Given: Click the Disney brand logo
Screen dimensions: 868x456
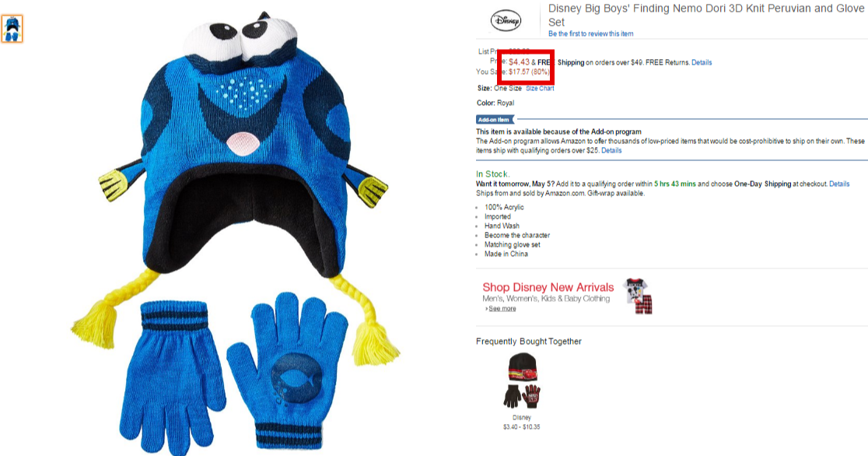Looking at the screenshot, I should coord(506,21).
